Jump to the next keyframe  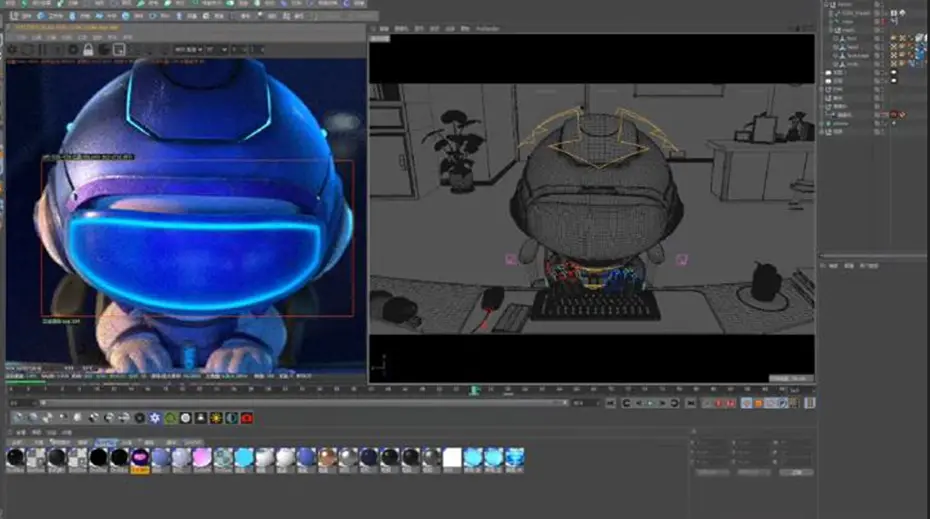pos(675,403)
